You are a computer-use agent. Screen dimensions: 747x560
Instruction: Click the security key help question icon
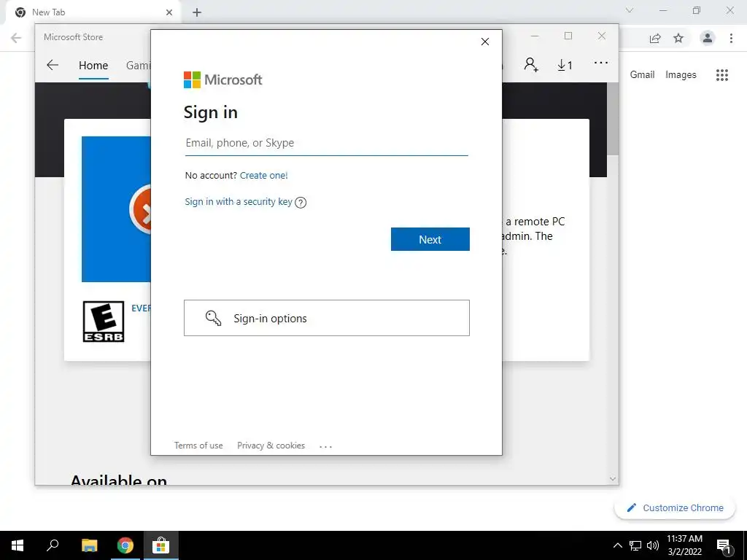click(301, 203)
